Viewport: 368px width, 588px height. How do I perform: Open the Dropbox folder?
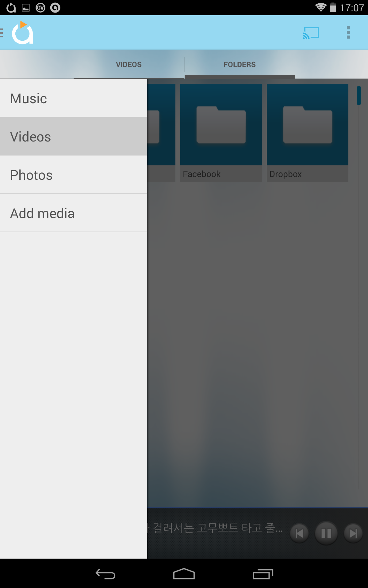coord(308,133)
